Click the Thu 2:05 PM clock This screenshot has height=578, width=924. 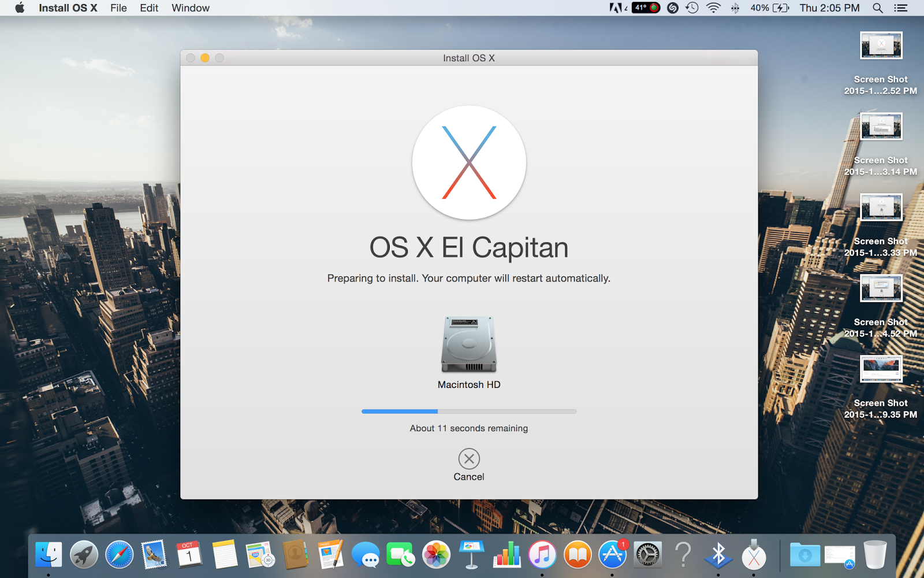click(829, 8)
